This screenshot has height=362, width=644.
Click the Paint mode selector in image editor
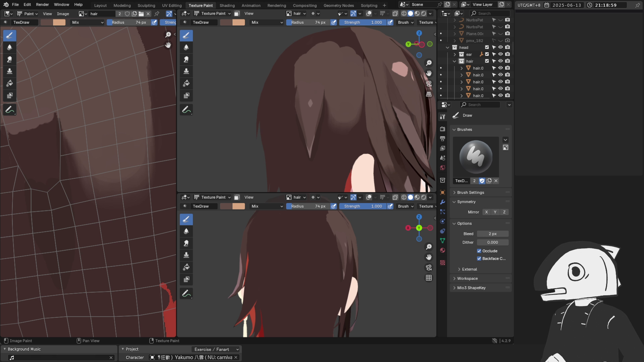coord(28,14)
